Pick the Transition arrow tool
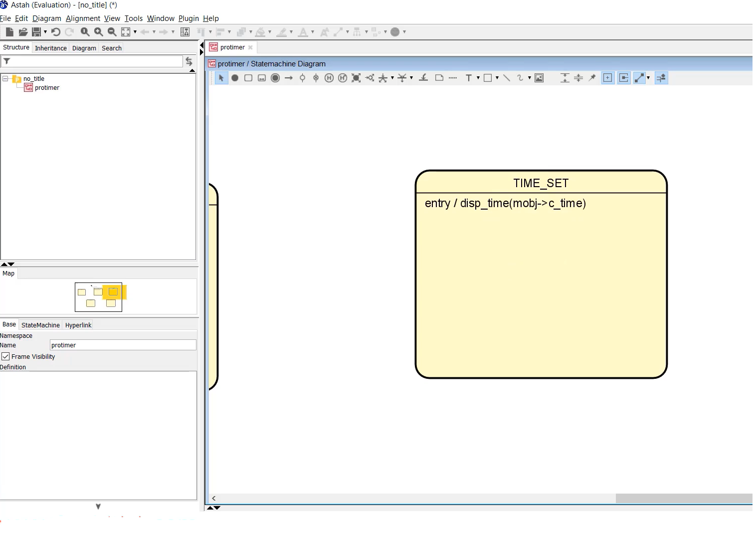 coord(289,78)
